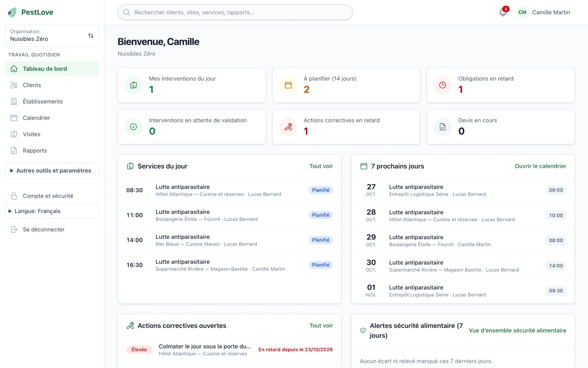Open the 01 Nov. Entrepôt Logistique Seine entry
The width and height of the screenshot is (588, 368).
463,291
